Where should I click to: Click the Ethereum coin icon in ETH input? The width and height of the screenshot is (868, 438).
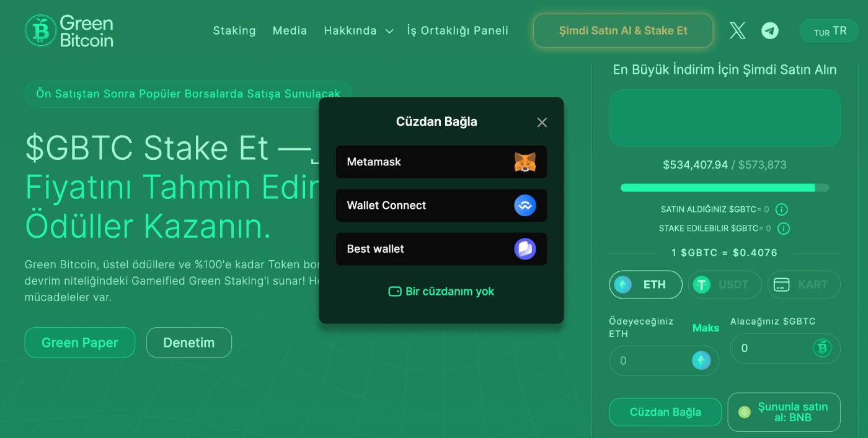point(701,361)
